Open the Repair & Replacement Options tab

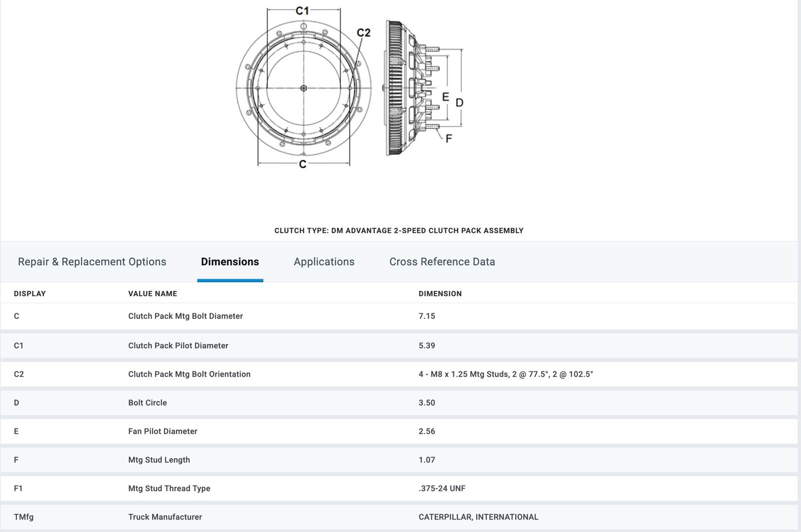click(x=92, y=262)
